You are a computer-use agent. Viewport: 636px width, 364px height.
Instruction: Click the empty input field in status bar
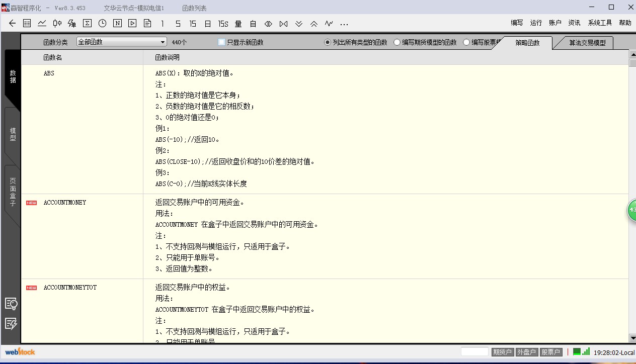click(x=474, y=352)
